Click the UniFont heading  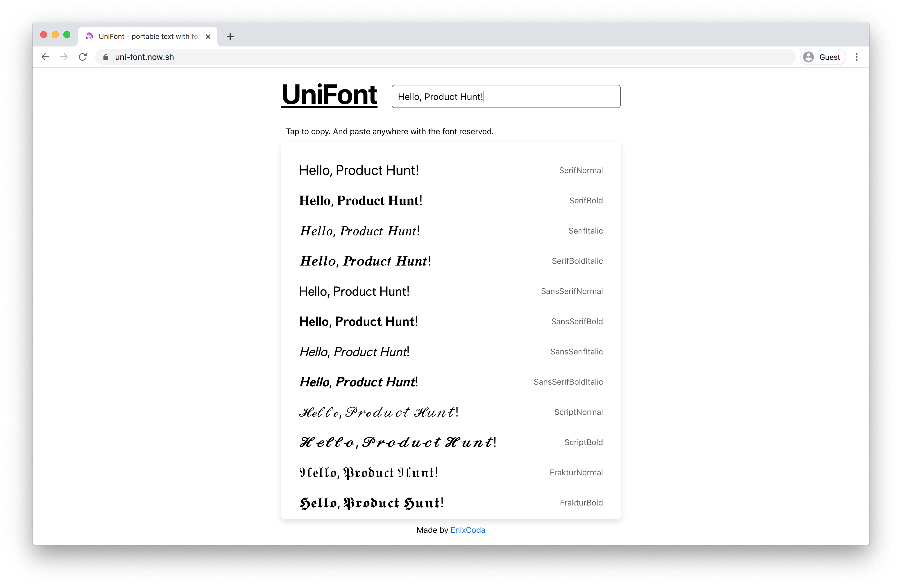(329, 95)
